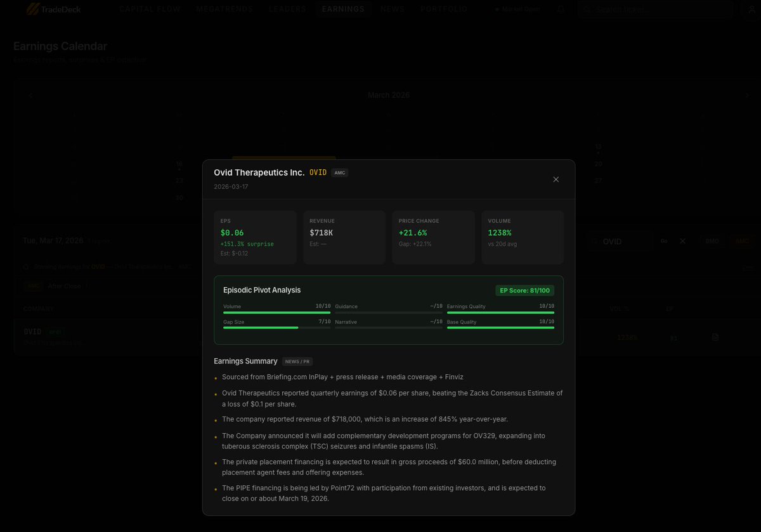Open the Portfolio tab
The width and height of the screenshot is (761, 532).
coord(444,9)
